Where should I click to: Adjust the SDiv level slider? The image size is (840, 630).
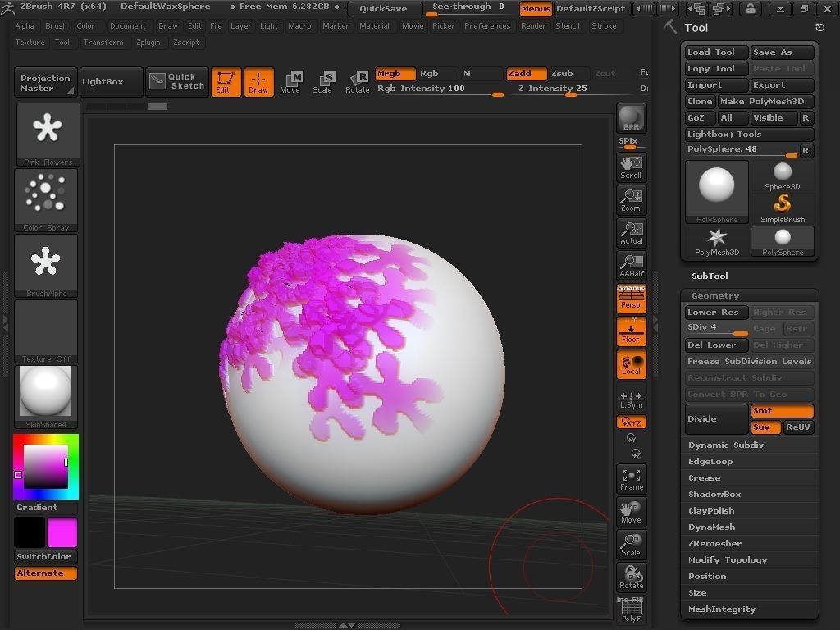[717, 328]
